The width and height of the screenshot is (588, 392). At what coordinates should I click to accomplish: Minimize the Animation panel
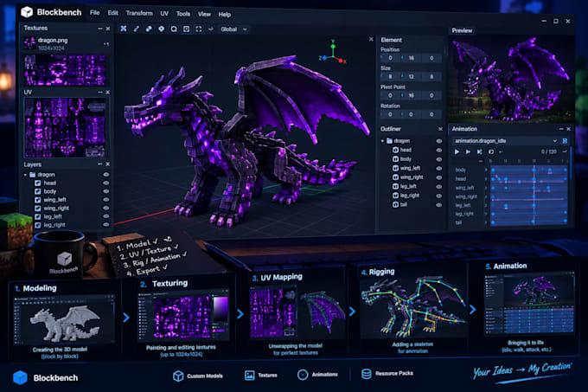pyautogui.click(x=561, y=129)
